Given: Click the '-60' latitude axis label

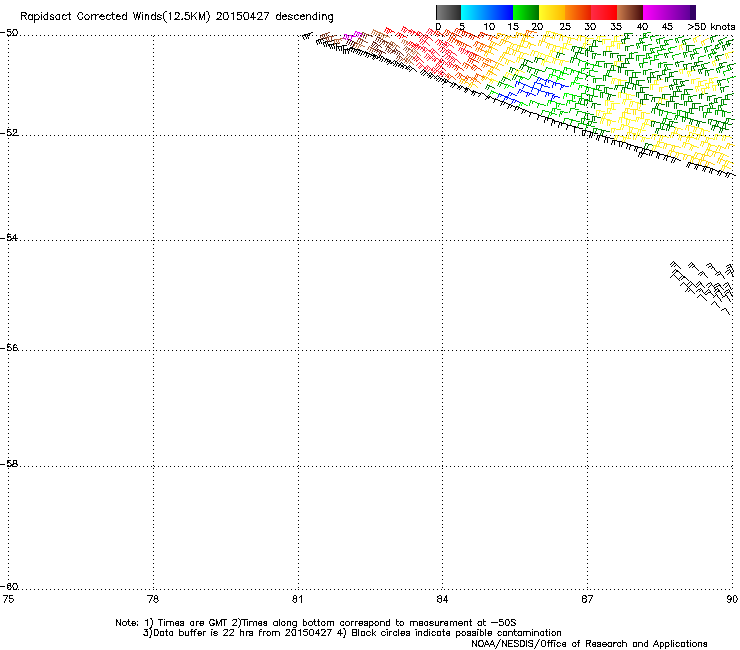Looking at the screenshot, I should pyautogui.click(x=9, y=587).
